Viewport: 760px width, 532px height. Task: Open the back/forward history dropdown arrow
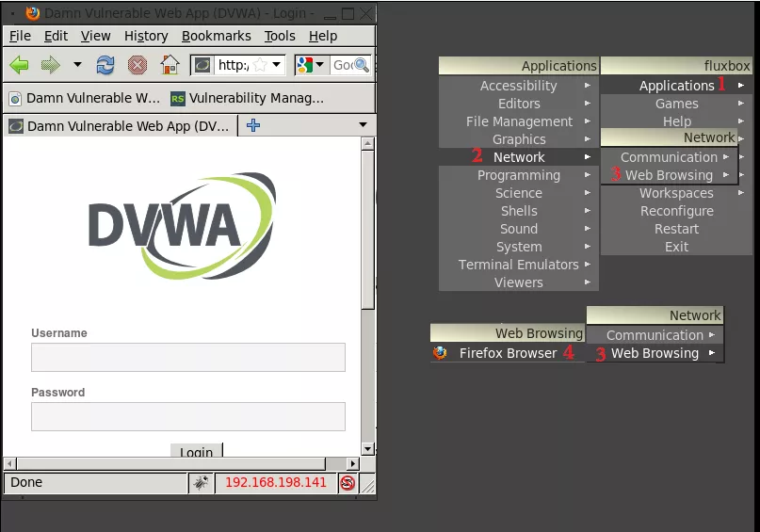(x=77, y=64)
